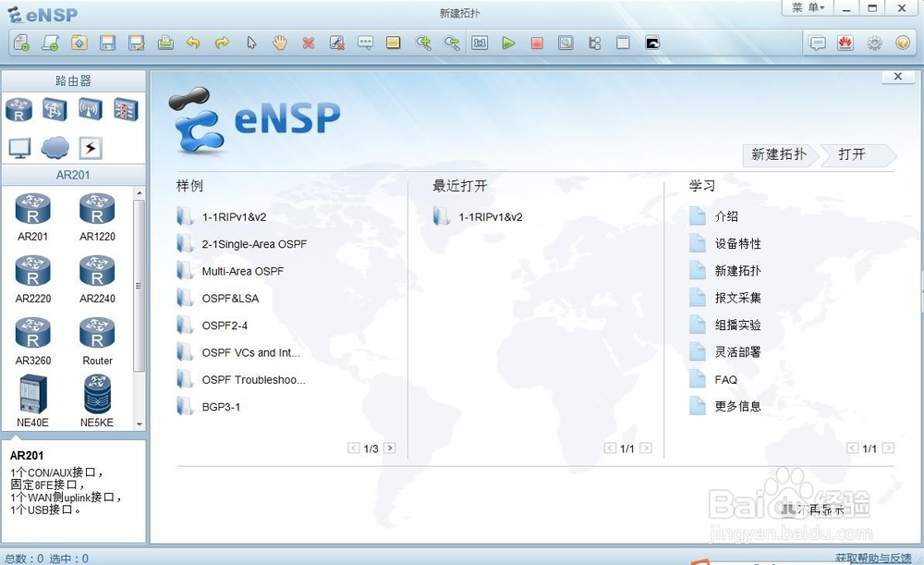This screenshot has height=565, width=924.
Task: Pick the generic Router device
Action: point(97,341)
